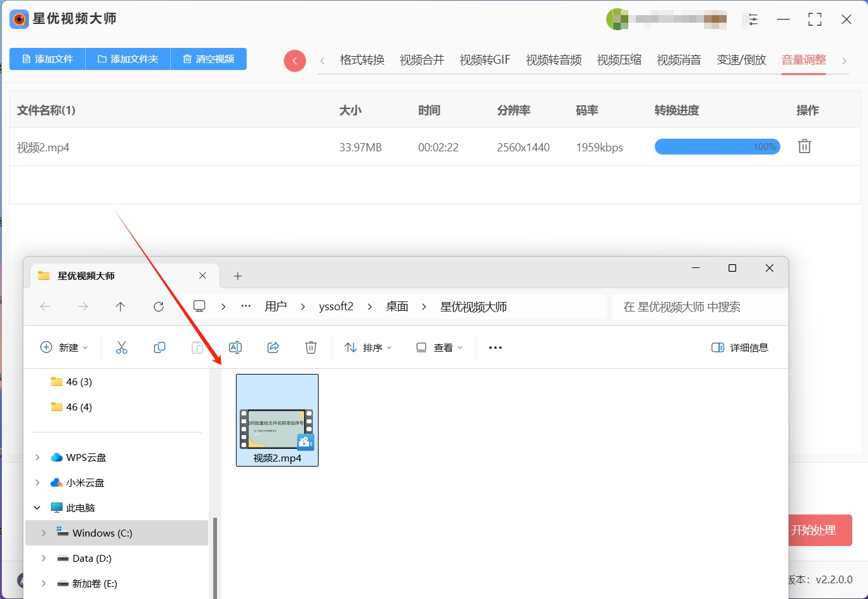
Task: Click the Delete trash icon in Explorer toolbar
Action: click(311, 347)
